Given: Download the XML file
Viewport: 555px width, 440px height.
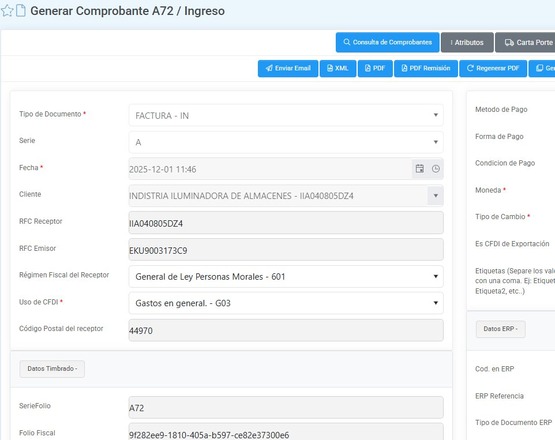Looking at the screenshot, I should point(338,68).
